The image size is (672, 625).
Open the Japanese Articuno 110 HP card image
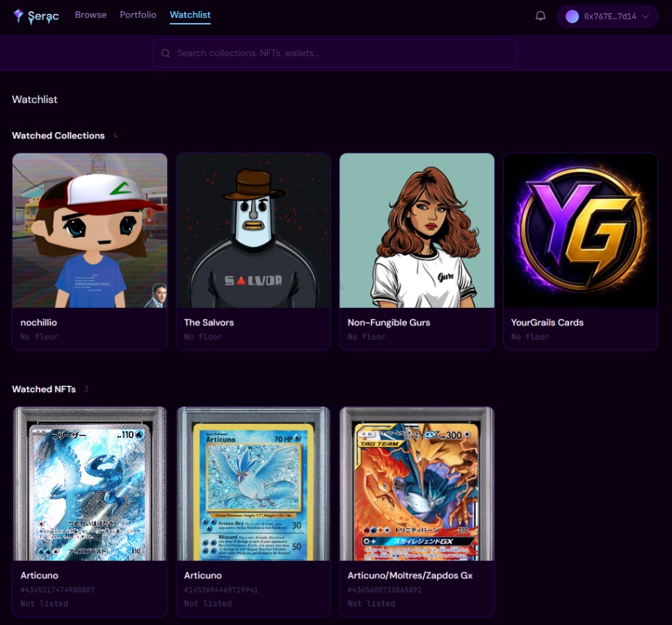(x=90, y=484)
